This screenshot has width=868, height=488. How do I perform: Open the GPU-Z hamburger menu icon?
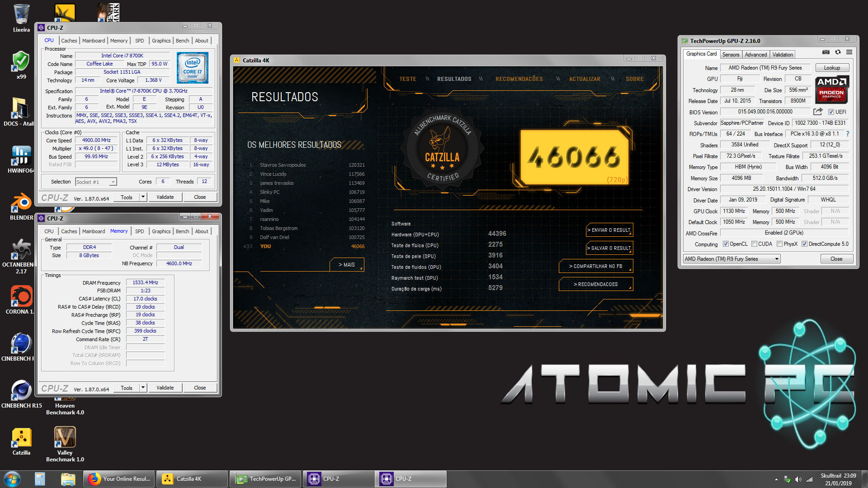click(849, 52)
